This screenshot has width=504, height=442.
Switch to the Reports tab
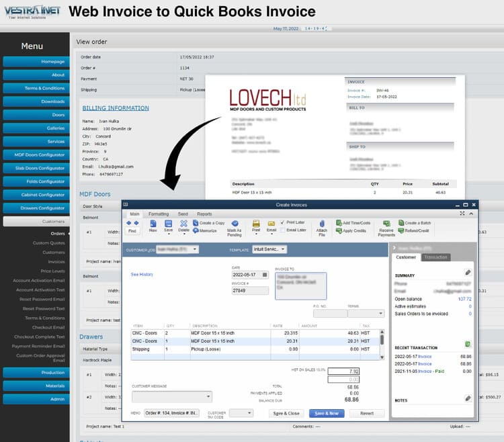click(204, 214)
